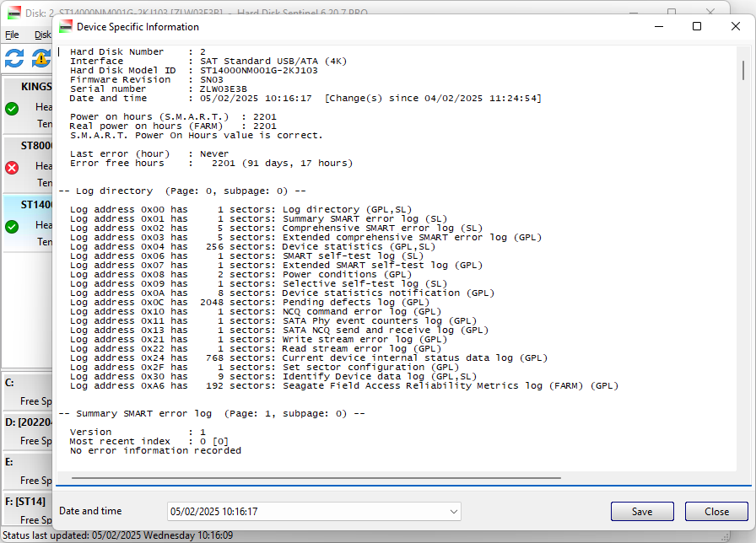Click the 'NCQ command error log' line
756x543 pixels.
256,312
